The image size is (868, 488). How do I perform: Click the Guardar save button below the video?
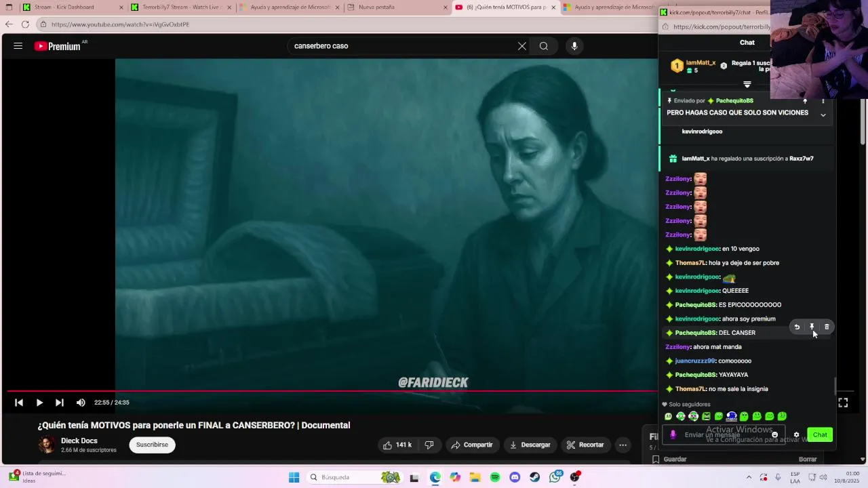pyautogui.click(x=669, y=460)
